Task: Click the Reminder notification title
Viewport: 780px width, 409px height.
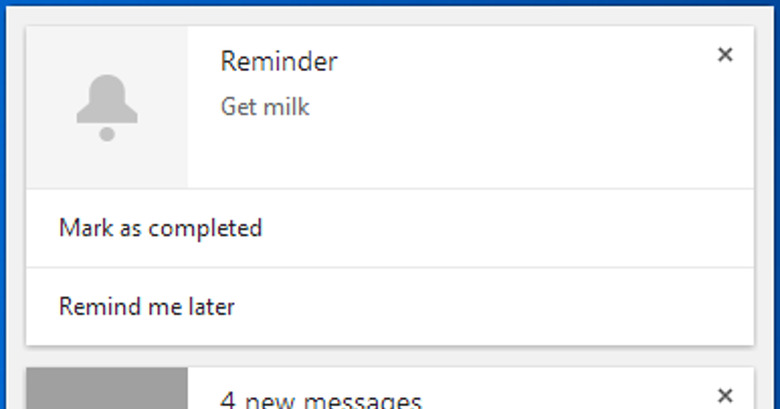Action: (x=279, y=62)
